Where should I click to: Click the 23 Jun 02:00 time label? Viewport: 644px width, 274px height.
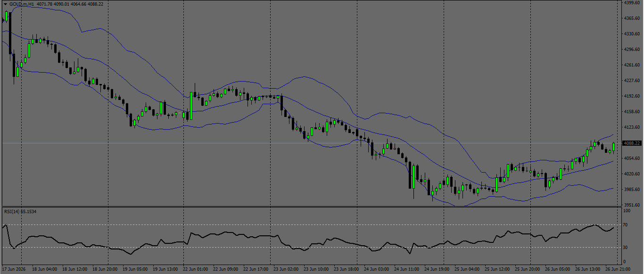[286, 269]
